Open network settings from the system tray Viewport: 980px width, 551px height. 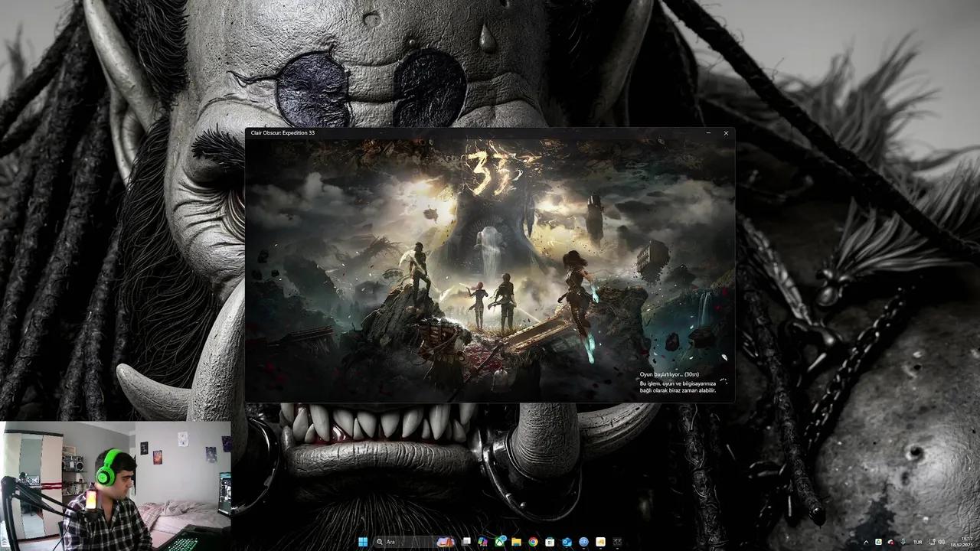931,542
